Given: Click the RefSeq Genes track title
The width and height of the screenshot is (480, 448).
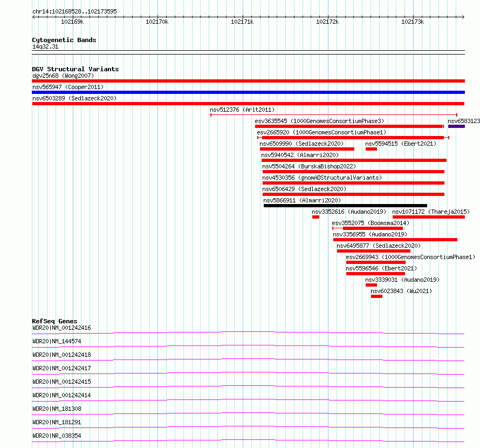Looking at the screenshot, I should (x=54, y=321).
